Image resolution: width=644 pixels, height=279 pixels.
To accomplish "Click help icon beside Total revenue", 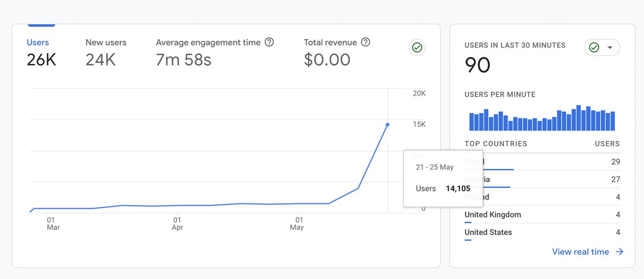I will pyautogui.click(x=365, y=42).
